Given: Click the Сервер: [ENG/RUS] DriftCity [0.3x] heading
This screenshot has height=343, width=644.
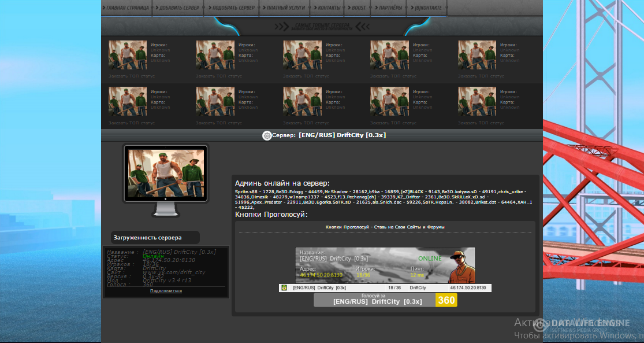Looking at the screenshot, I should pyautogui.click(x=329, y=135).
